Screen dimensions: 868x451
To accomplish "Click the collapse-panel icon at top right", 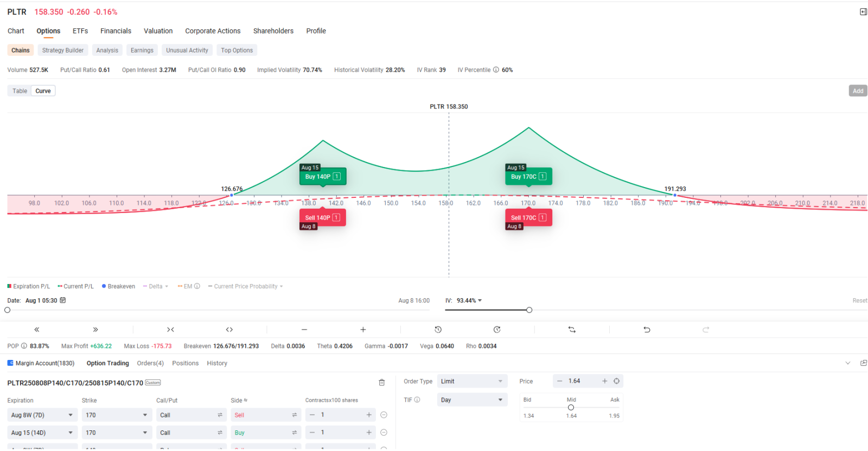I will pyautogui.click(x=863, y=12).
